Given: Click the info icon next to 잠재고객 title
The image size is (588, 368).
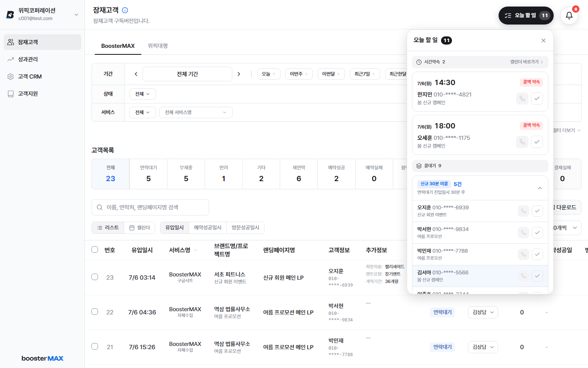Looking at the screenshot, I should coord(125,10).
